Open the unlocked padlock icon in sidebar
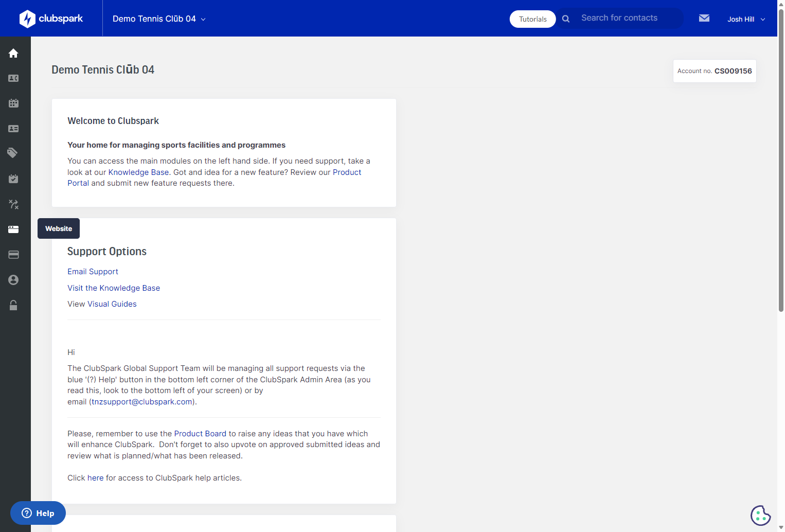Screen dimensions: 785x532 13,305
